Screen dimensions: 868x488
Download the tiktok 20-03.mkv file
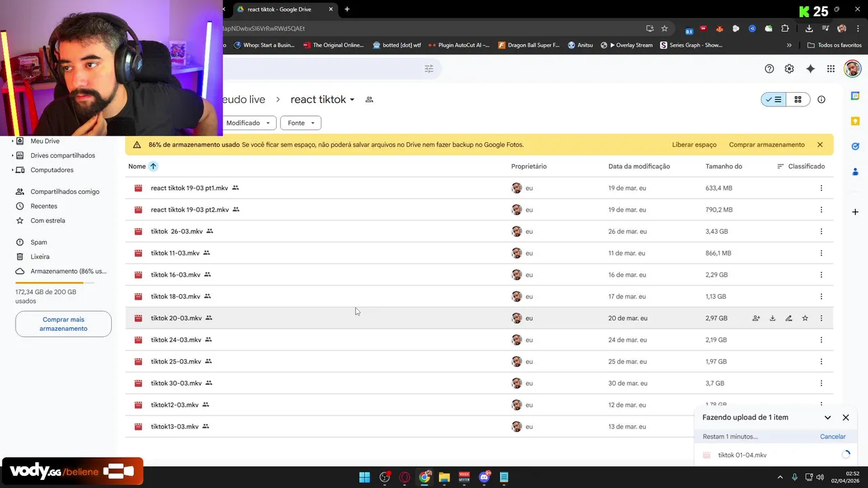[772, 318]
